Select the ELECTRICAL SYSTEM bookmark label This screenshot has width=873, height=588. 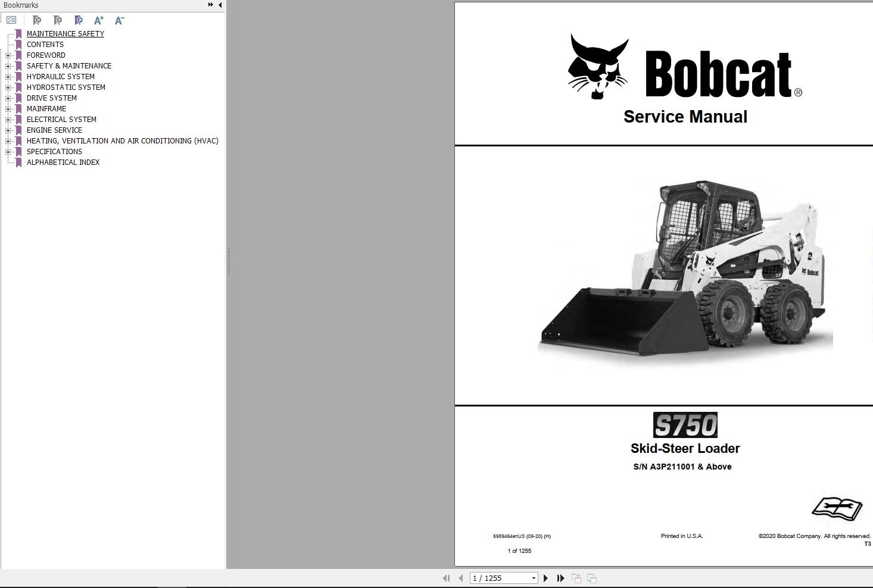point(61,120)
